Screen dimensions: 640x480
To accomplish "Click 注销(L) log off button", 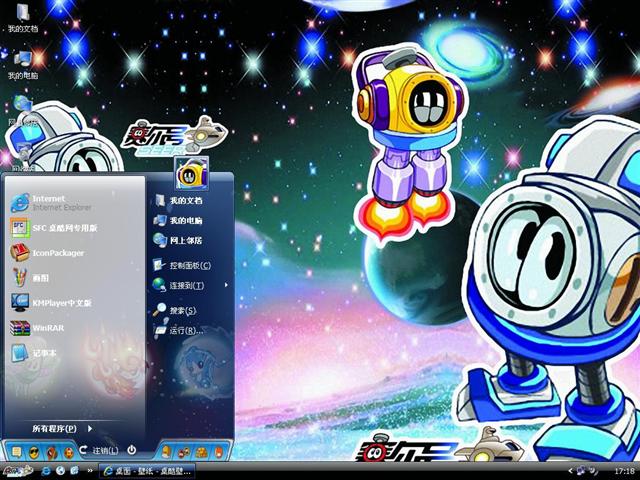I will [x=99, y=450].
